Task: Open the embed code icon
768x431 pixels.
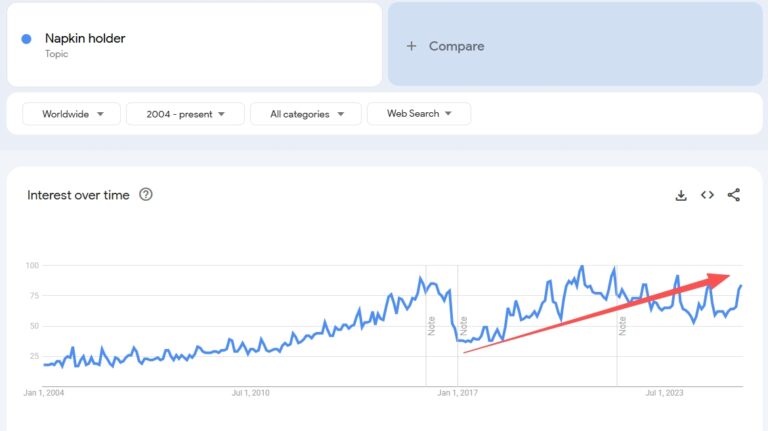Action: [x=707, y=195]
